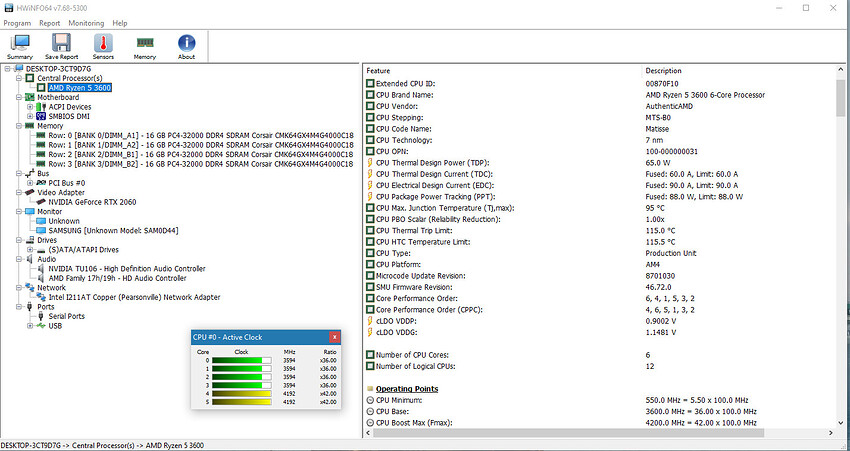Click the USB connector icon

(x=41, y=326)
